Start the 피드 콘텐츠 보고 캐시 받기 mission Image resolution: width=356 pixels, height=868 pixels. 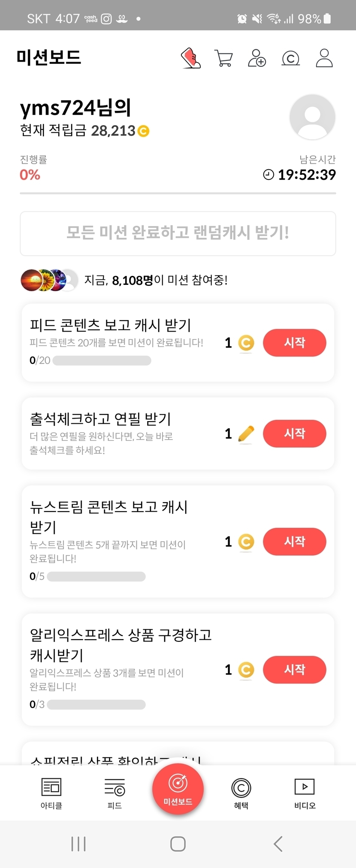click(294, 343)
